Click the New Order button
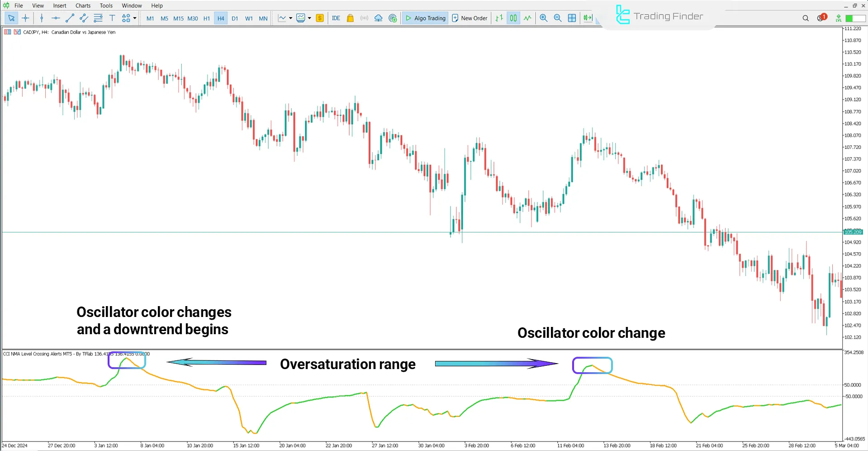The image size is (868, 451). coord(470,18)
